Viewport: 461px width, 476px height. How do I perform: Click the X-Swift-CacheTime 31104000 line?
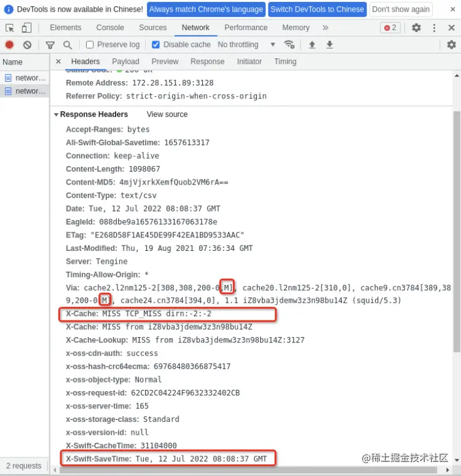[x=121, y=446]
